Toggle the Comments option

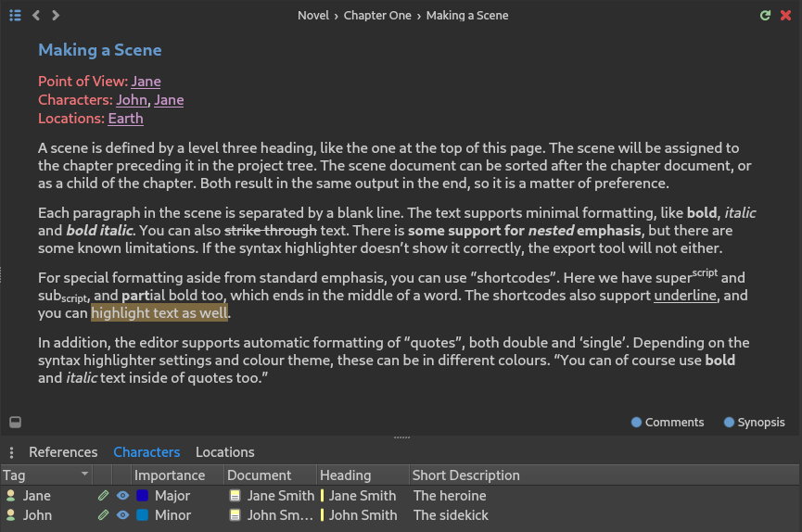pos(668,422)
